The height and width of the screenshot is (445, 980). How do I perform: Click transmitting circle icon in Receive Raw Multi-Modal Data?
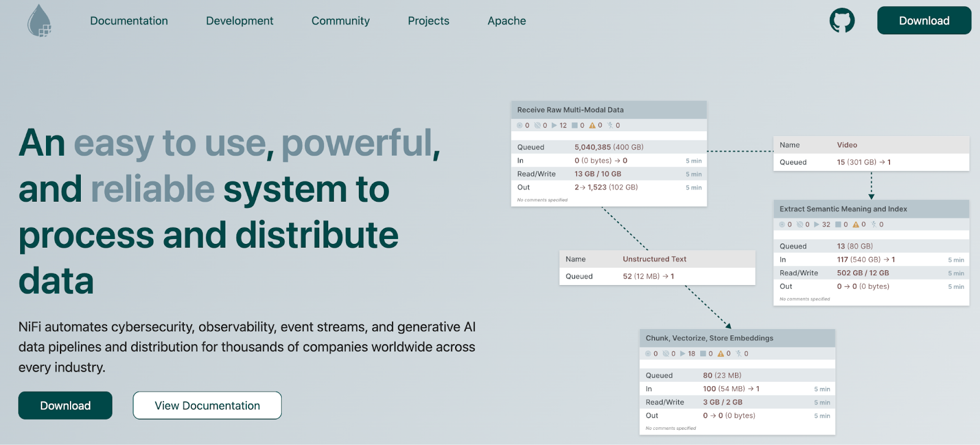[x=519, y=125]
